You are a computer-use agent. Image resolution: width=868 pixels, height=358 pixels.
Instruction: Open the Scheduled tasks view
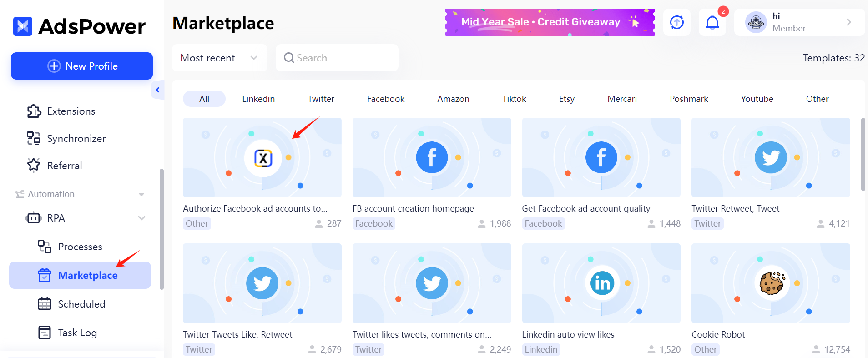(82, 304)
